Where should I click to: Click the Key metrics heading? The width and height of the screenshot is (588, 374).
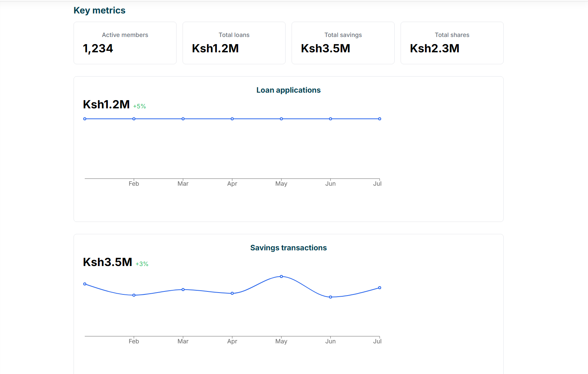point(99,10)
